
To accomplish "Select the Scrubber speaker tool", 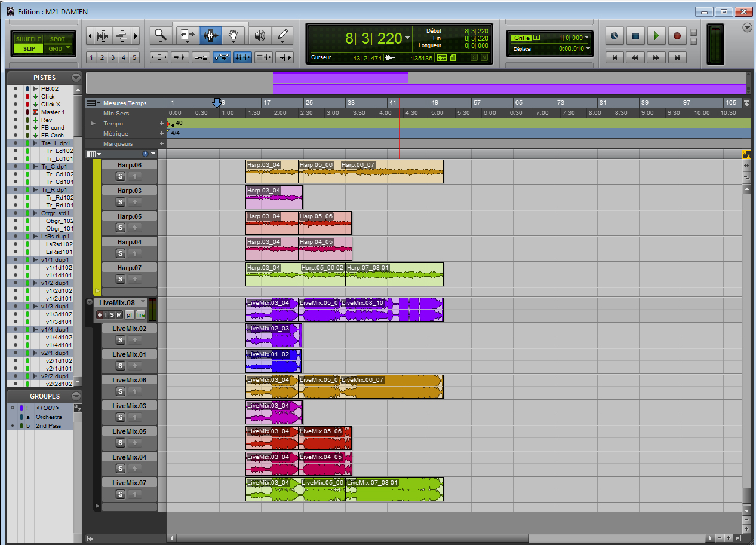I will pyautogui.click(x=259, y=36).
